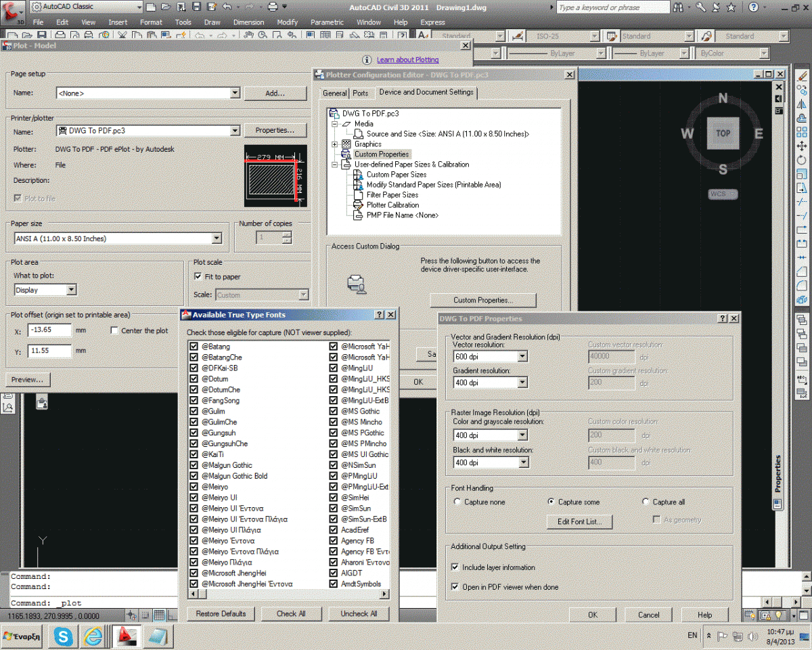Click the Edit Font List button

(x=579, y=521)
